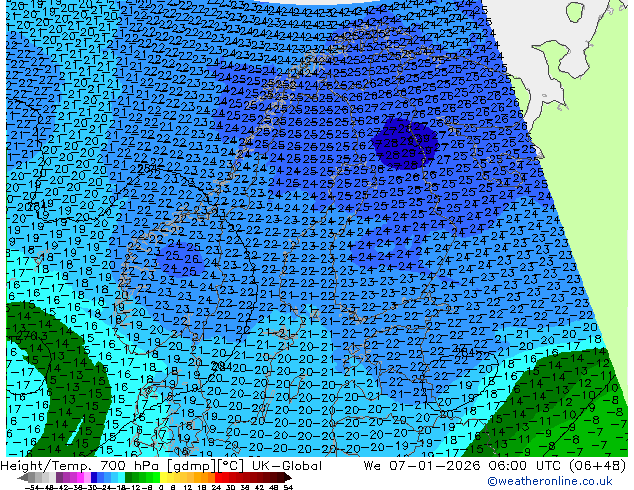Click the 'UK-Global' model name label
Screen dimensions: 634x490
287,466
